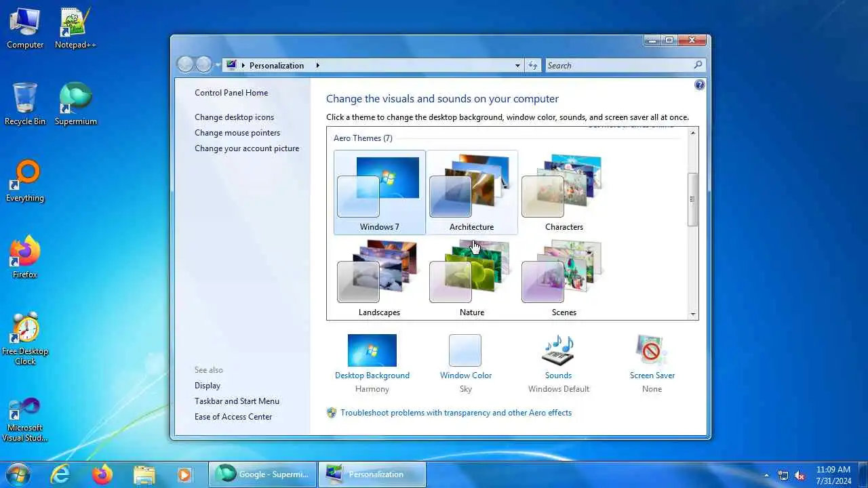This screenshot has width=868, height=488.
Task: Click the Screen Saver text link
Action: (652, 375)
